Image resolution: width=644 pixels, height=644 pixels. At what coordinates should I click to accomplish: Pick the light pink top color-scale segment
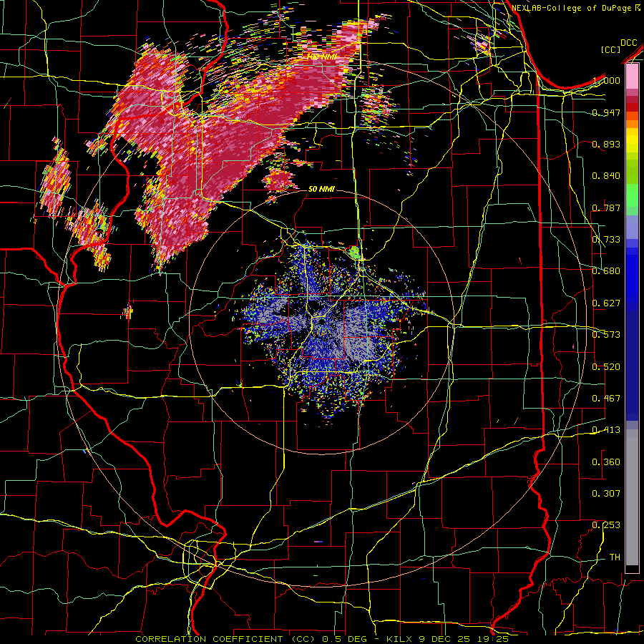pos(632,77)
